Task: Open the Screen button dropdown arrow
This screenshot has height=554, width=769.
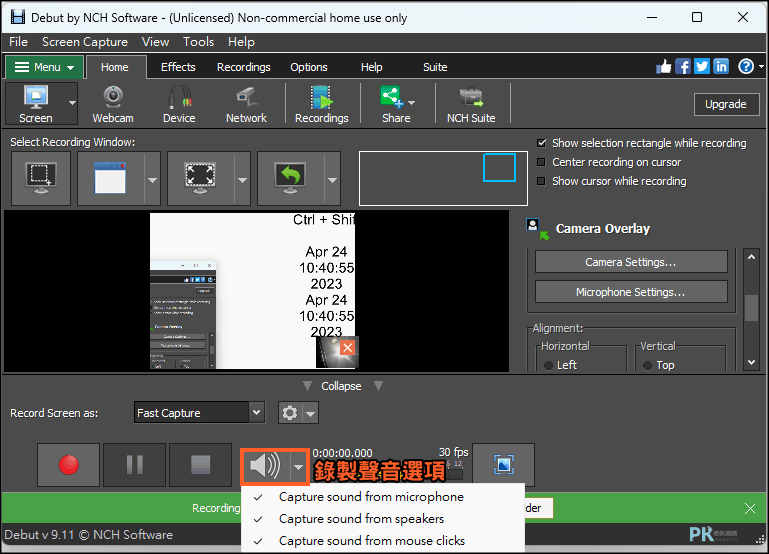Action: 73,103
